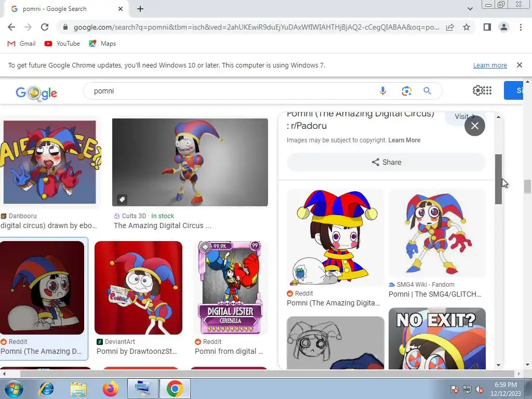The image size is (532, 399).
Task: Launch Internet Explorer from taskbar
Action: click(46, 389)
